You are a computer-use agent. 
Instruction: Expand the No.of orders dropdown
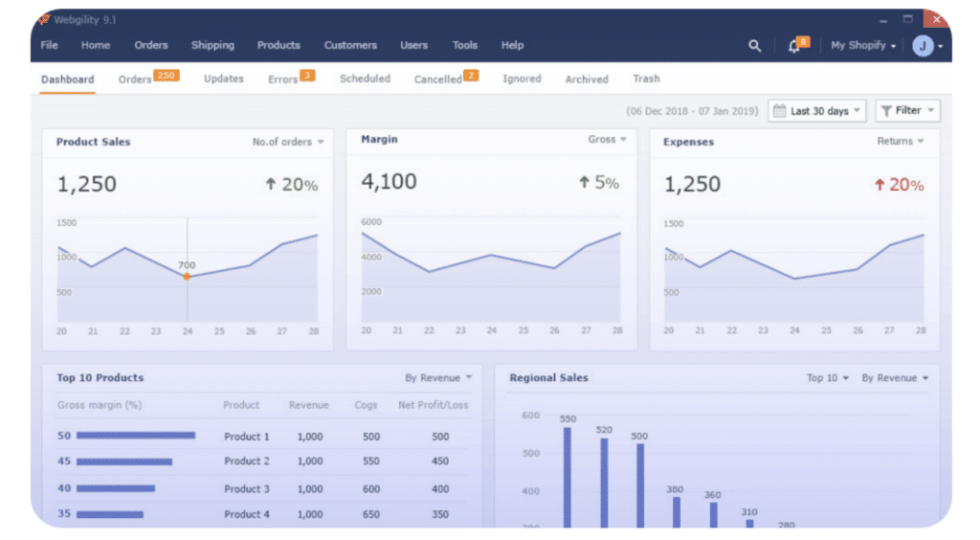click(288, 142)
